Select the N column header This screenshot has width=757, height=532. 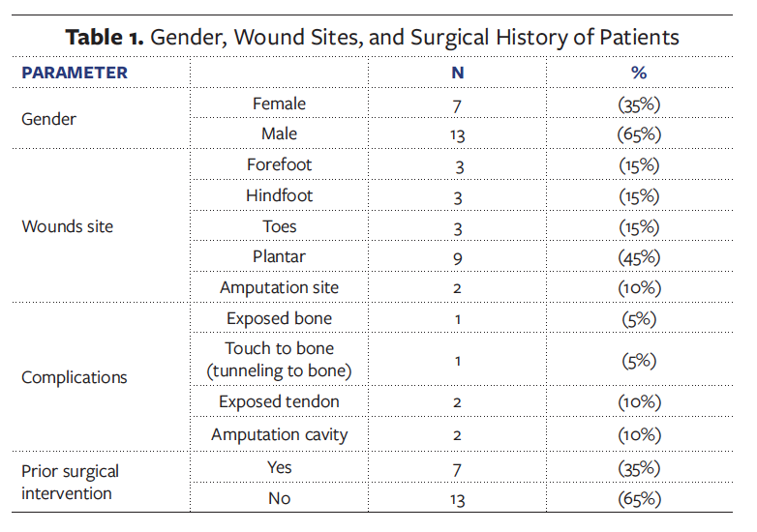pos(458,73)
